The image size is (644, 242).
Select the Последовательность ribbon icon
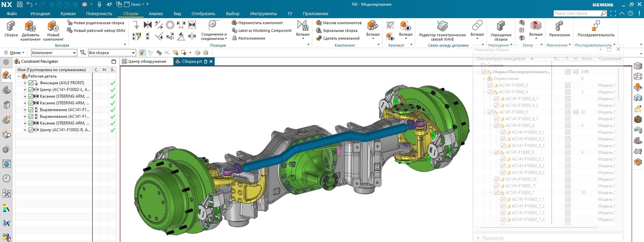point(595,26)
